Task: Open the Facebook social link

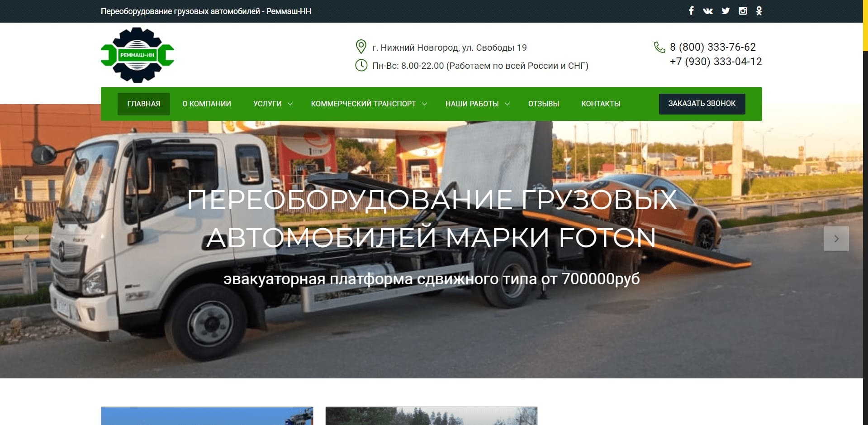Action: tap(691, 11)
